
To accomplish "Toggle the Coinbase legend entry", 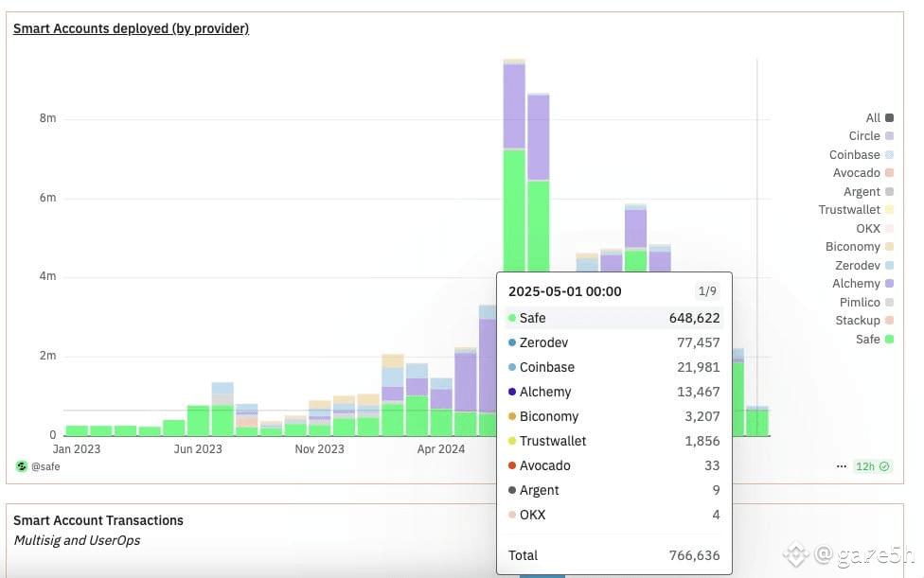I will [x=861, y=155].
